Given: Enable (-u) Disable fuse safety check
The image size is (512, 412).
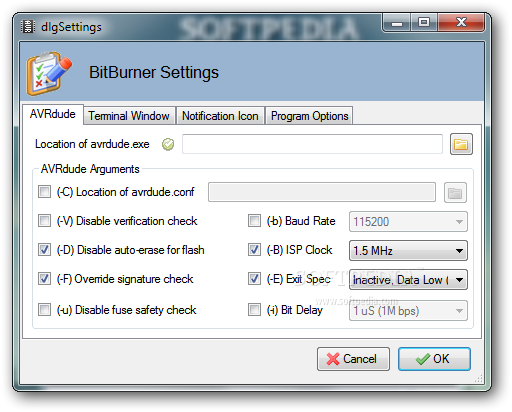Looking at the screenshot, I should [44, 310].
